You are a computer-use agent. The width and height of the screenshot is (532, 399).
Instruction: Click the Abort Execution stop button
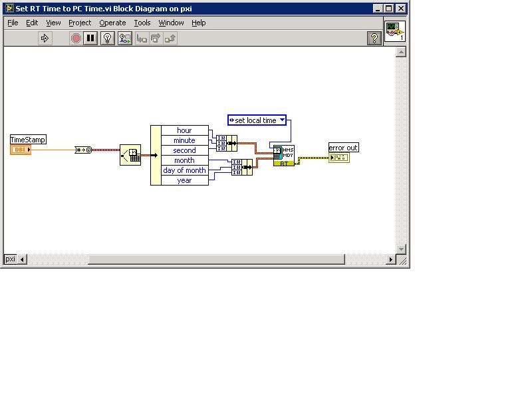coord(76,38)
